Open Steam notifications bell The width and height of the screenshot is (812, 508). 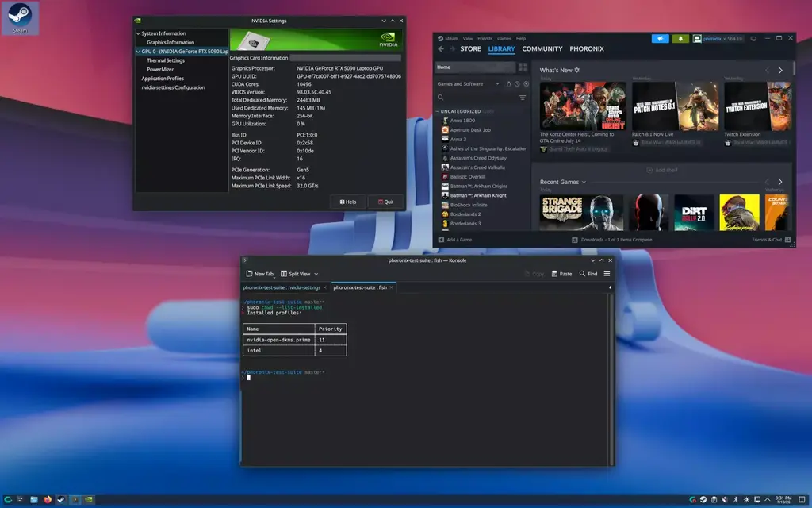tap(680, 38)
